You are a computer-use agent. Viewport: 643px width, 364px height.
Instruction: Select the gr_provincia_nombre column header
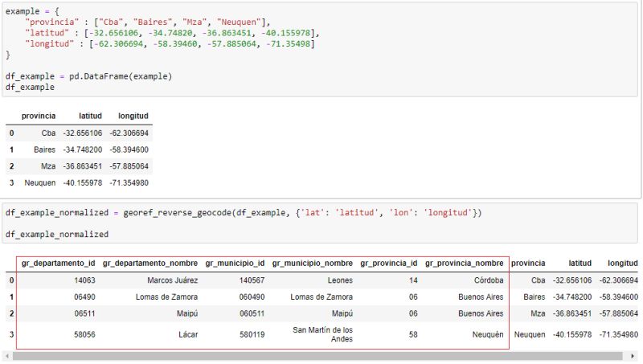[465, 264]
